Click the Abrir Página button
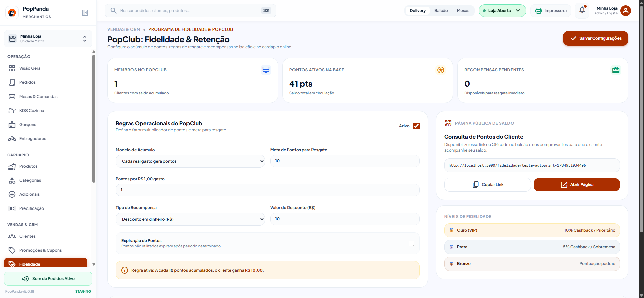Viewport: 644px width, 298px height. coord(577,185)
